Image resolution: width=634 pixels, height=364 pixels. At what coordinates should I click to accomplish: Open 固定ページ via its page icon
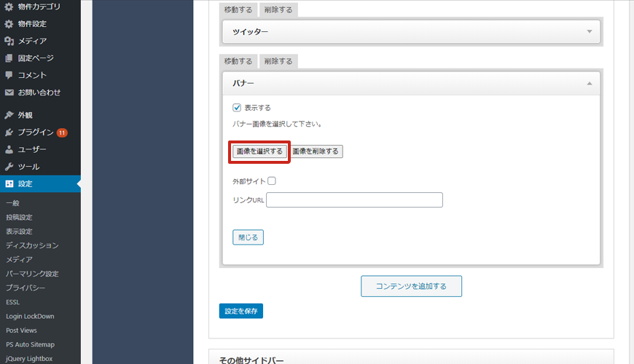[x=9, y=58]
